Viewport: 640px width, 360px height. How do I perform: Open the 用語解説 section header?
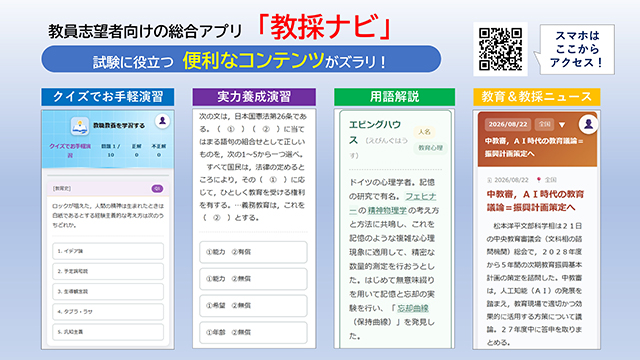[394, 97]
